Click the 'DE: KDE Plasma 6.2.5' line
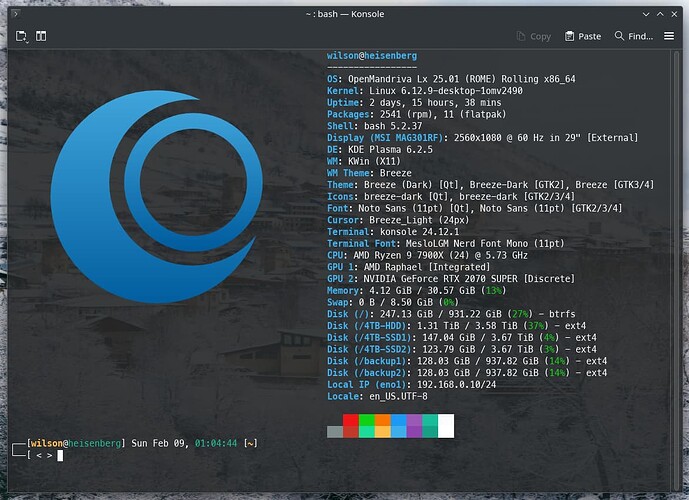 pyautogui.click(x=380, y=150)
